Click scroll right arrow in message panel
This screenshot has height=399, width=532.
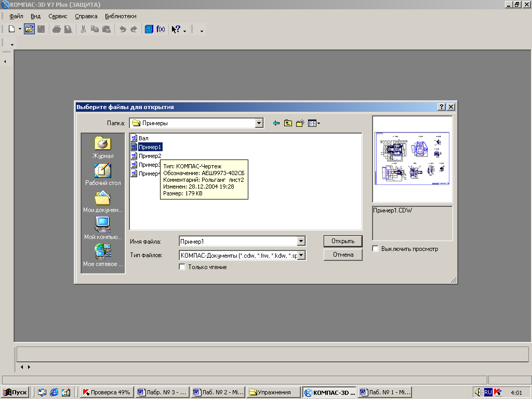[x=29, y=367]
